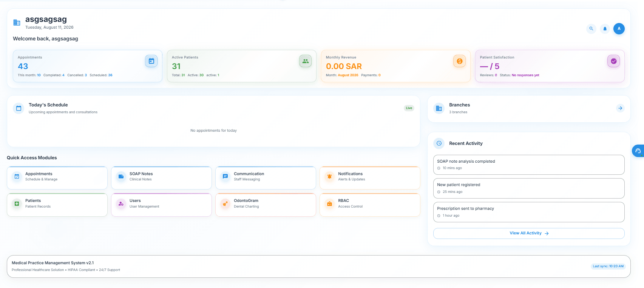644x288 pixels.
Task: Click the search icon in header
Action: pos(591,29)
